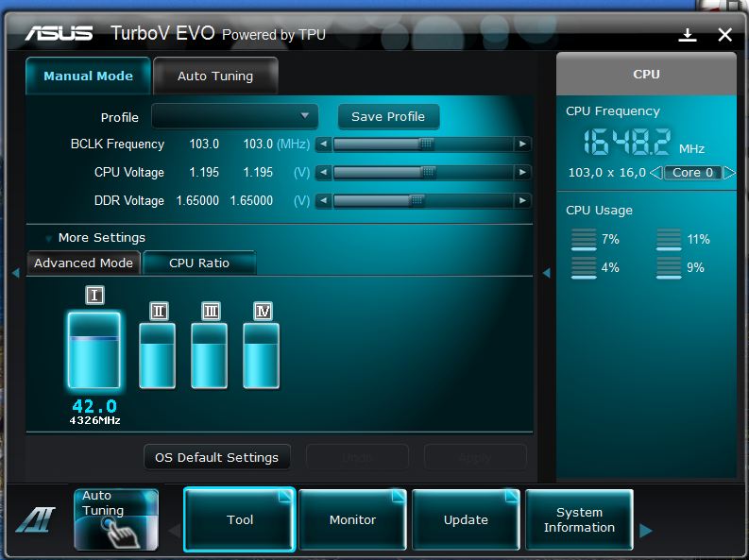Click the CPU Voltage 1.195 target value
This screenshot has width=749, height=560.
coord(258,172)
